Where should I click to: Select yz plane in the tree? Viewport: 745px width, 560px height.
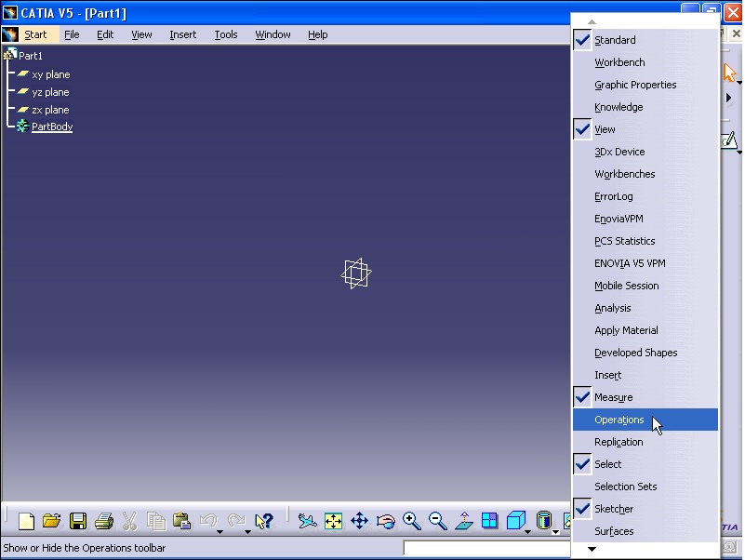pos(50,92)
